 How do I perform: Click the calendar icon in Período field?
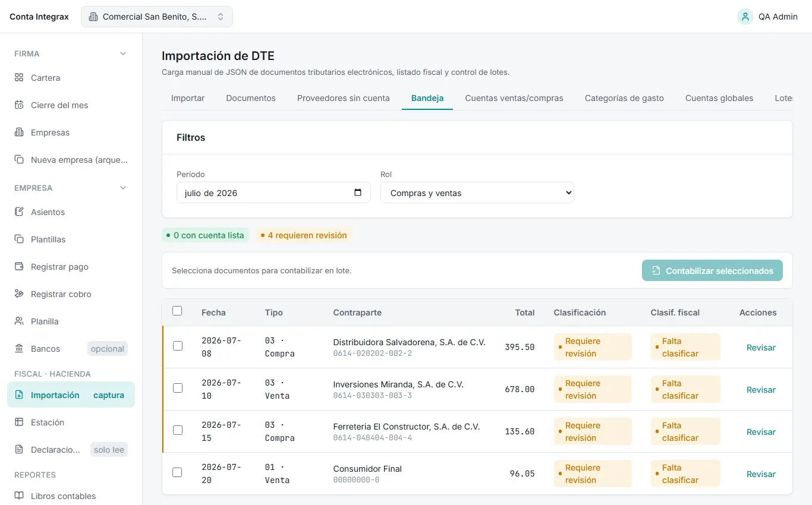tap(358, 192)
